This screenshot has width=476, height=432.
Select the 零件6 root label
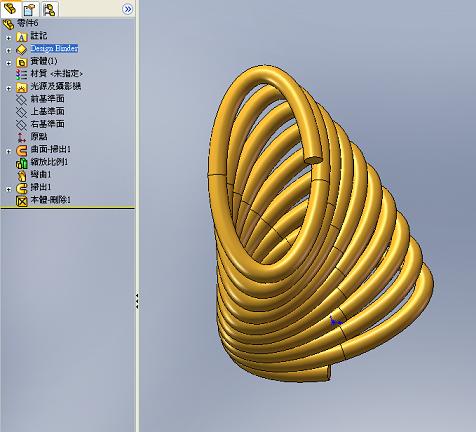28,23
